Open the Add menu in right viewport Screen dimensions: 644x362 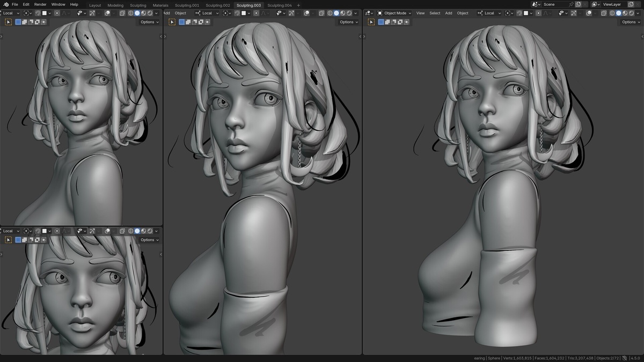[x=449, y=13]
